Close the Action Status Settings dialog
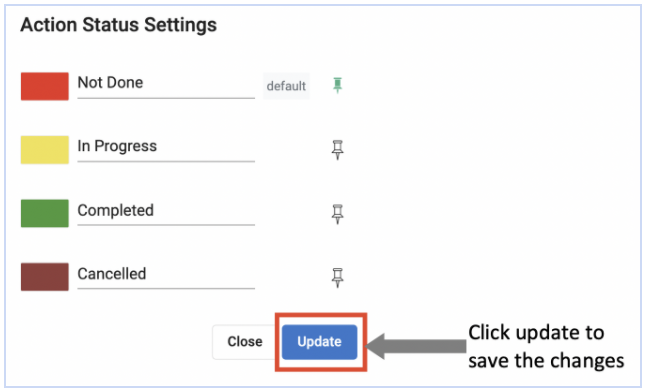 pyautogui.click(x=245, y=342)
